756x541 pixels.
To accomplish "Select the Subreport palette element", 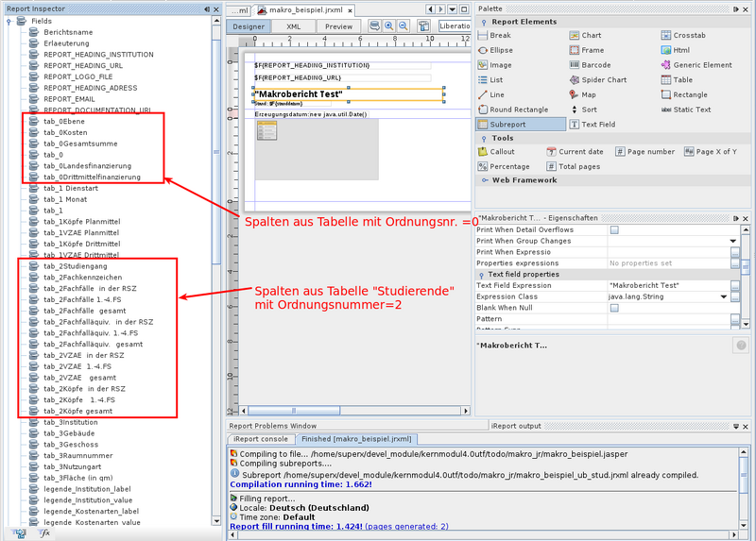I will click(x=521, y=125).
